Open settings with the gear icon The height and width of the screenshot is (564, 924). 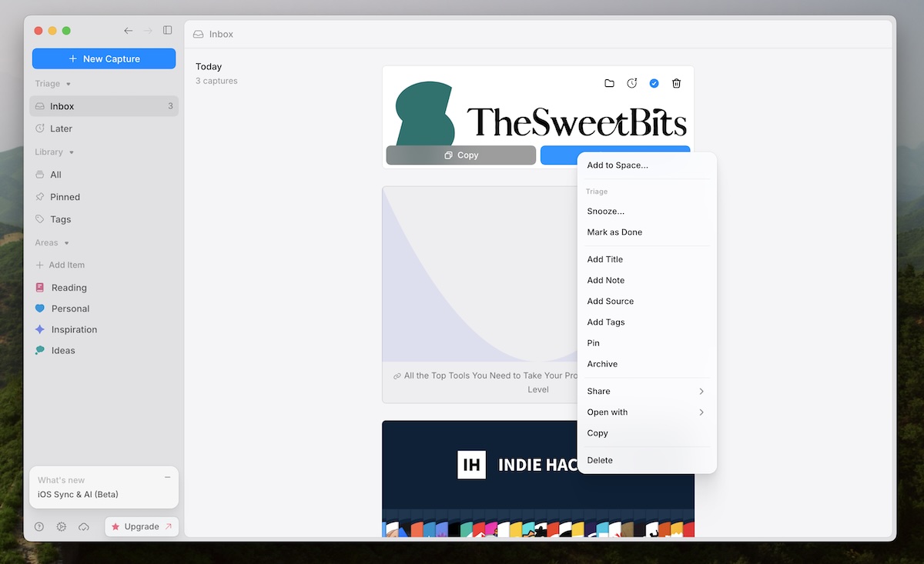(x=61, y=526)
